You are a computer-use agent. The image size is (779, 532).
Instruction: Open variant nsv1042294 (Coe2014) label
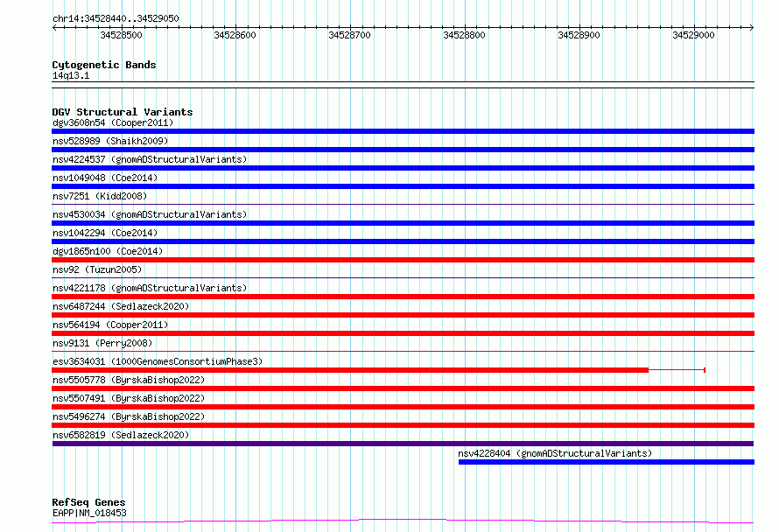tap(105, 233)
